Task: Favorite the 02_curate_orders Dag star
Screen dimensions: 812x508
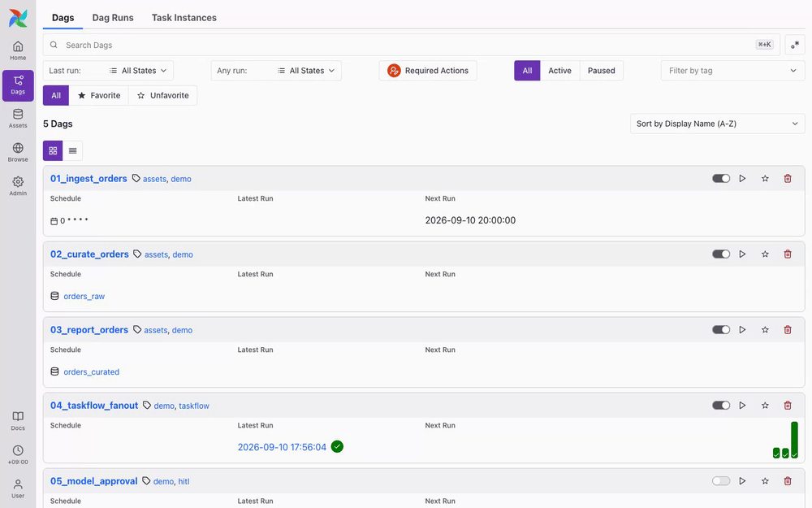Action: coord(765,254)
